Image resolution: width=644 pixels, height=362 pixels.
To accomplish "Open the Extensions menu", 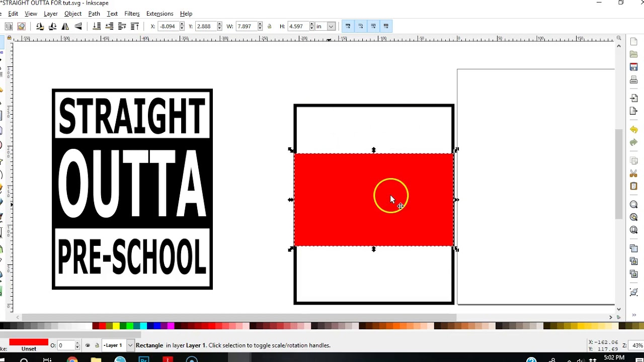I will 159,14.
